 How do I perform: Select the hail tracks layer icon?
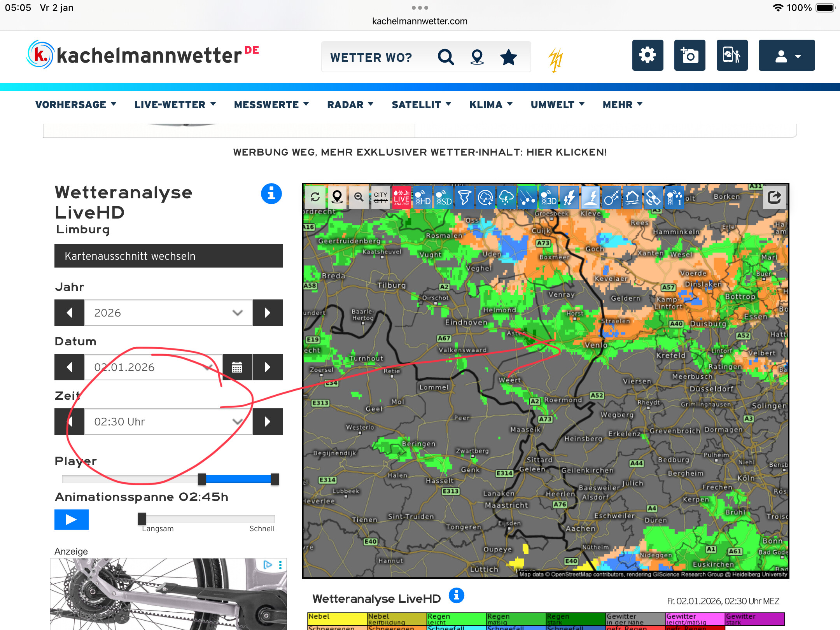(528, 197)
